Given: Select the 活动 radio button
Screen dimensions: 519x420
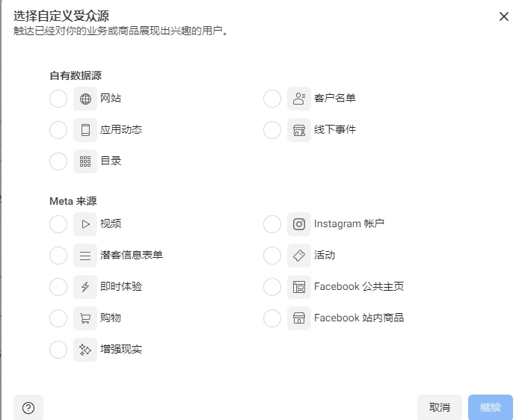Looking at the screenshot, I should pyautogui.click(x=272, y=256).
